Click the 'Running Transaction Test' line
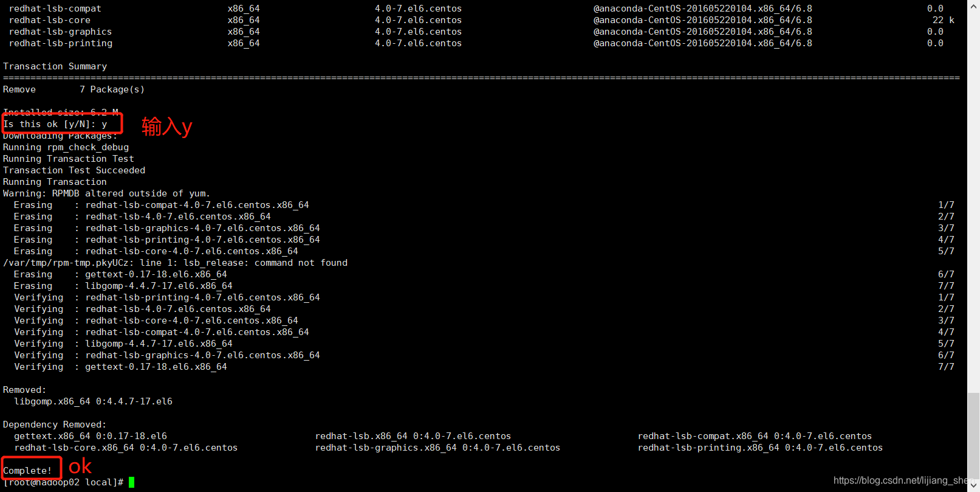Viewport: 980px width, 492px height. (69, 159)
